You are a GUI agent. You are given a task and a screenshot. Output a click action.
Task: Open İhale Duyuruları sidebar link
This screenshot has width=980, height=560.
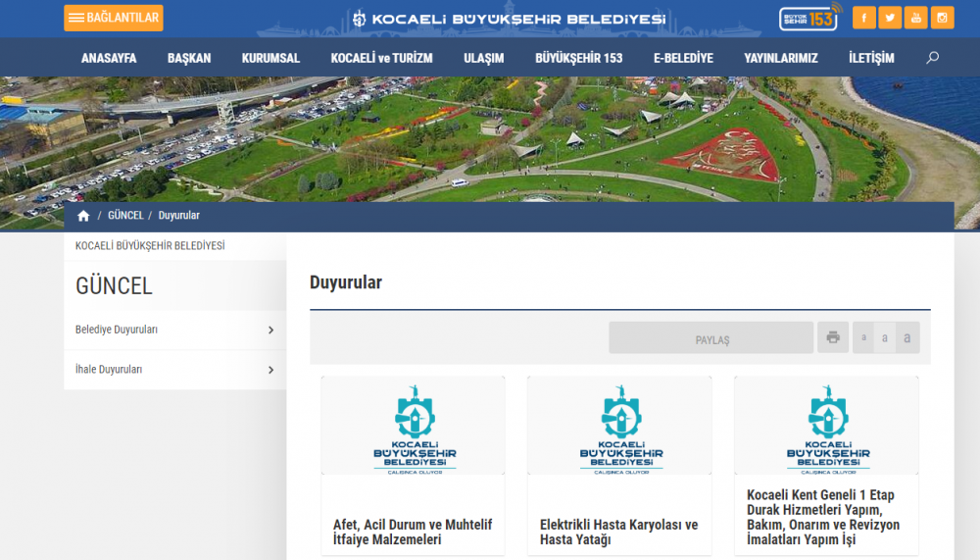pos(109,370)
